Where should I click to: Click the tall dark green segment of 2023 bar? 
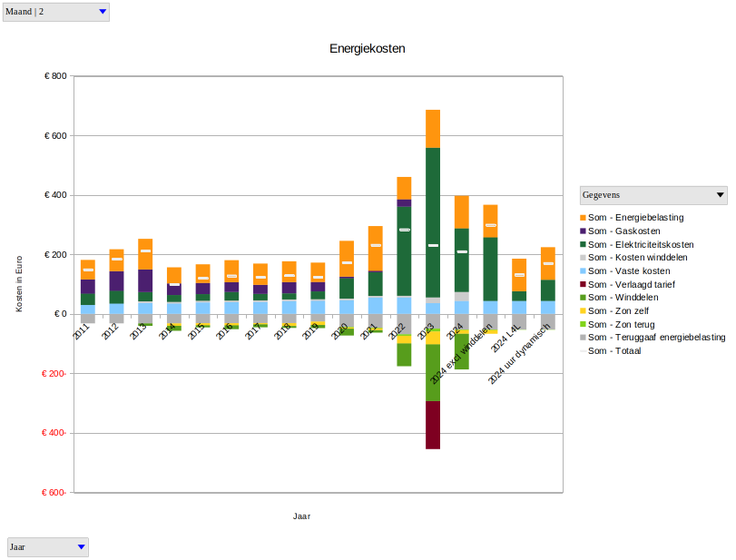(433, 222)
